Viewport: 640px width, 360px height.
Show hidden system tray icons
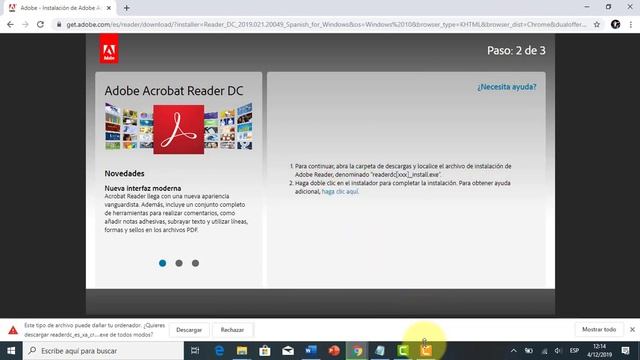point(513,351)
